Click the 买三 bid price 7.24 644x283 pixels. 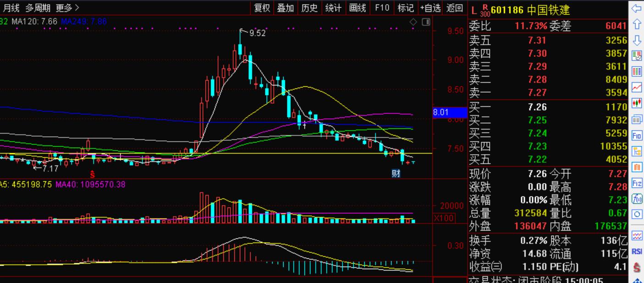point(537,133)
